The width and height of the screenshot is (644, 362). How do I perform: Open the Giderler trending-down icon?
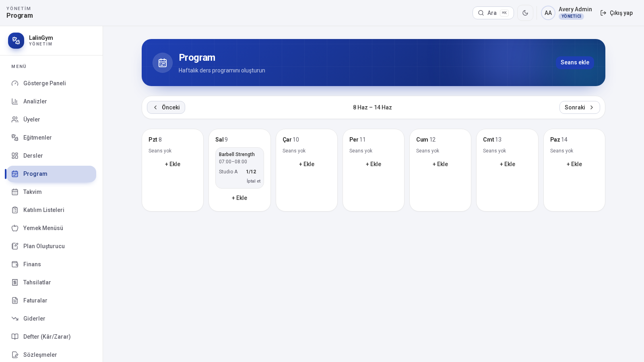tap(15, 319)
